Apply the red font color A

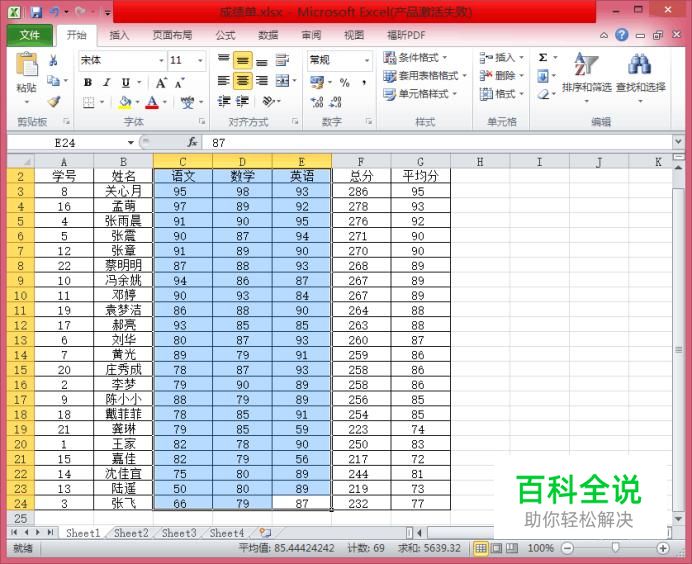(152, 102)
